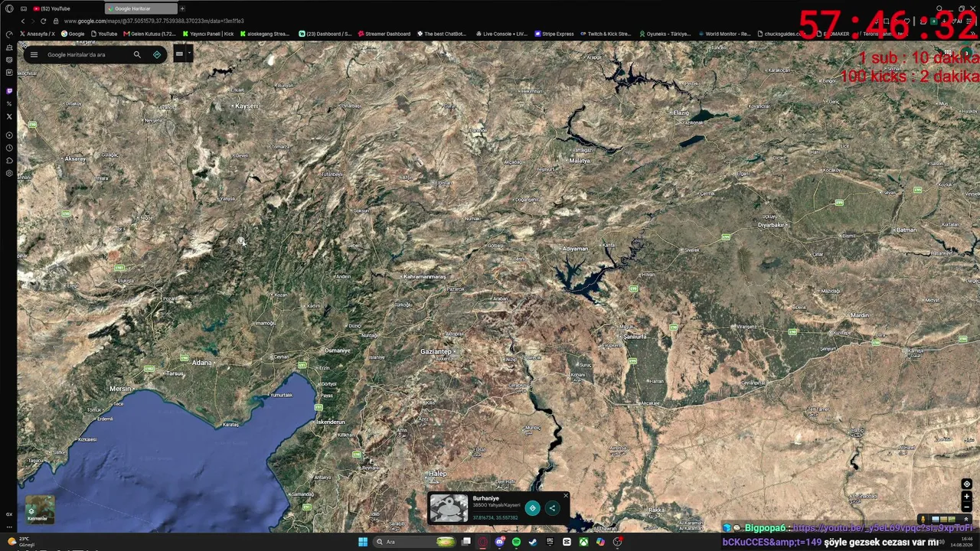Image resolution: width=980 pixels, height=551 pixels.
Task: Open browser sidebar settings gear
Action: click(x=9, y=173)
